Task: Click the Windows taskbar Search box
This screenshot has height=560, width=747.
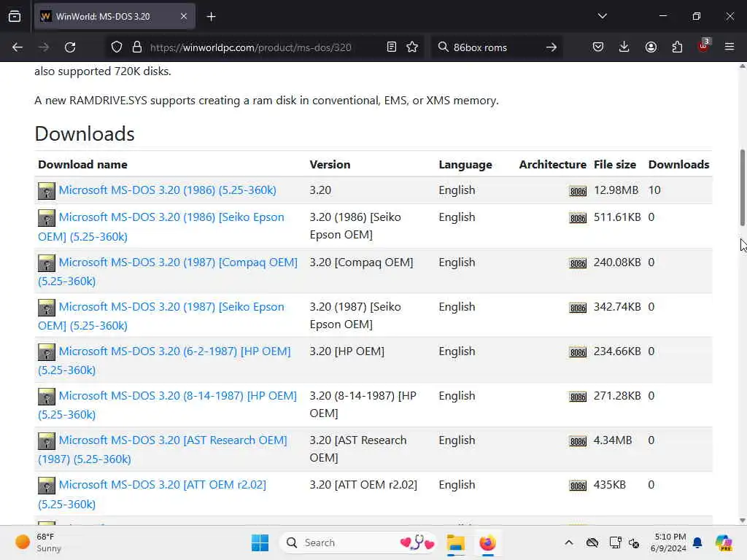Action: pyautogui.click(x=357, y=542)
